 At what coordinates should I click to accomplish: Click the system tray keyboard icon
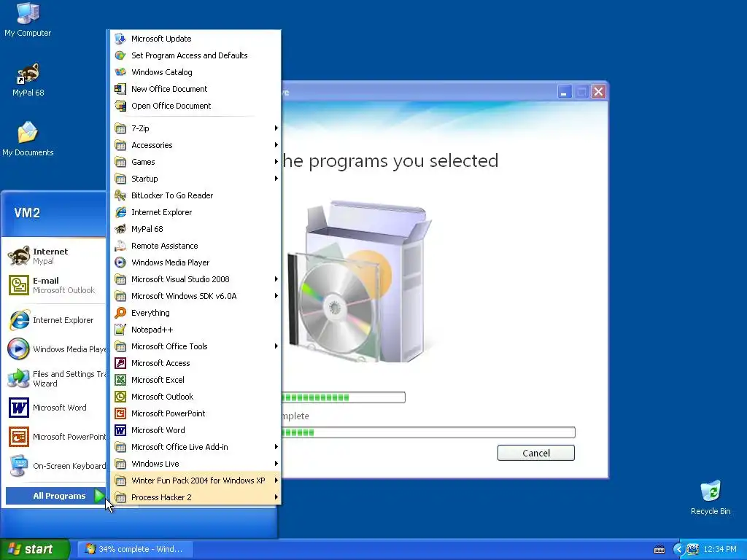pos(659,550)
